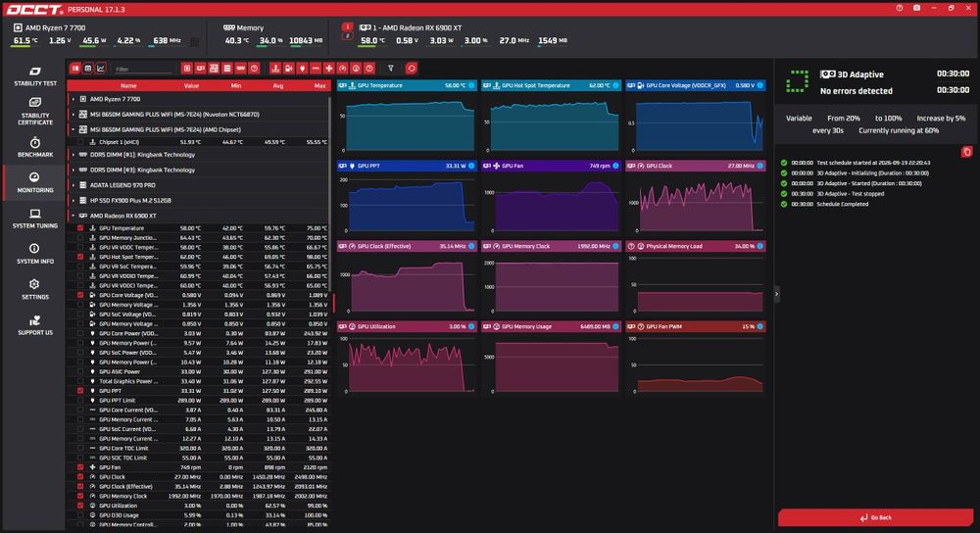
Task: Open help from the title bar question icon
Action: [x=900, y=8]
